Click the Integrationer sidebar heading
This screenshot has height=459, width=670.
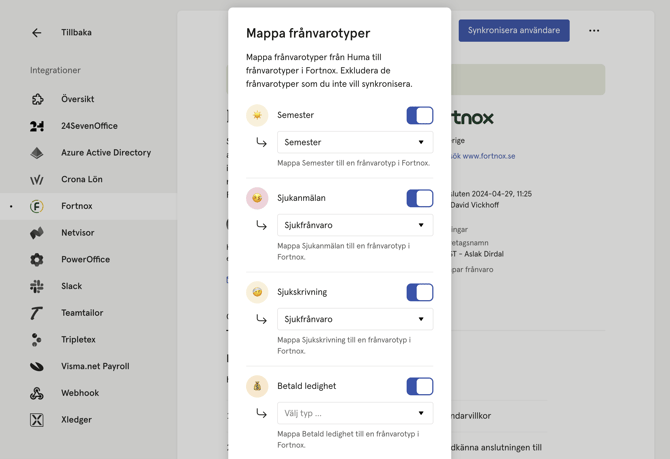pos(55,71)
